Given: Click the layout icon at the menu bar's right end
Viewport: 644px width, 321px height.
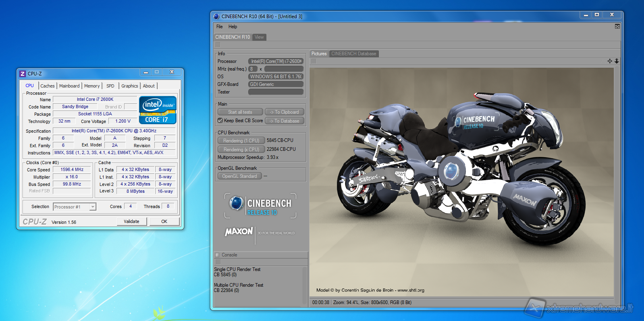Looking at the screenshot, I should 617,26.
